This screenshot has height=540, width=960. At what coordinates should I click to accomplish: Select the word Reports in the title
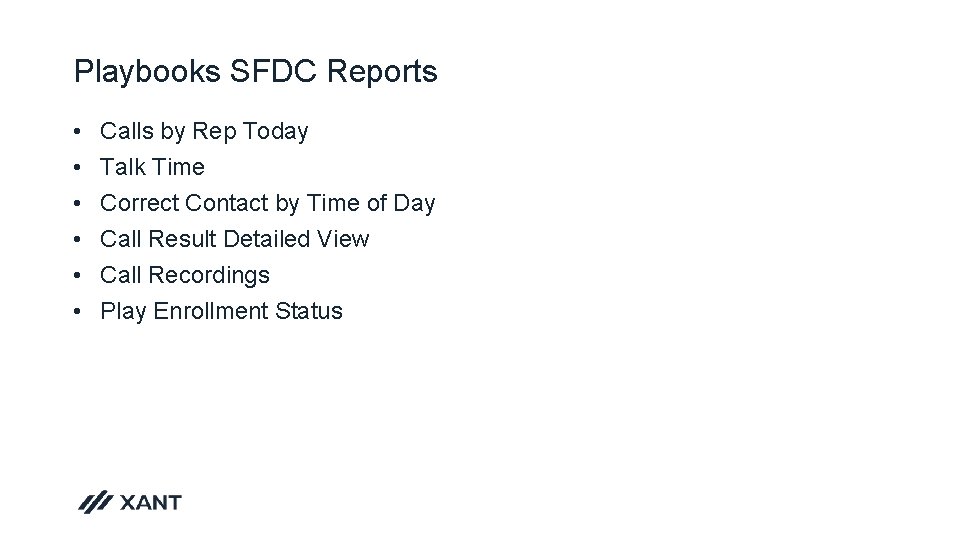pos(382,72)
